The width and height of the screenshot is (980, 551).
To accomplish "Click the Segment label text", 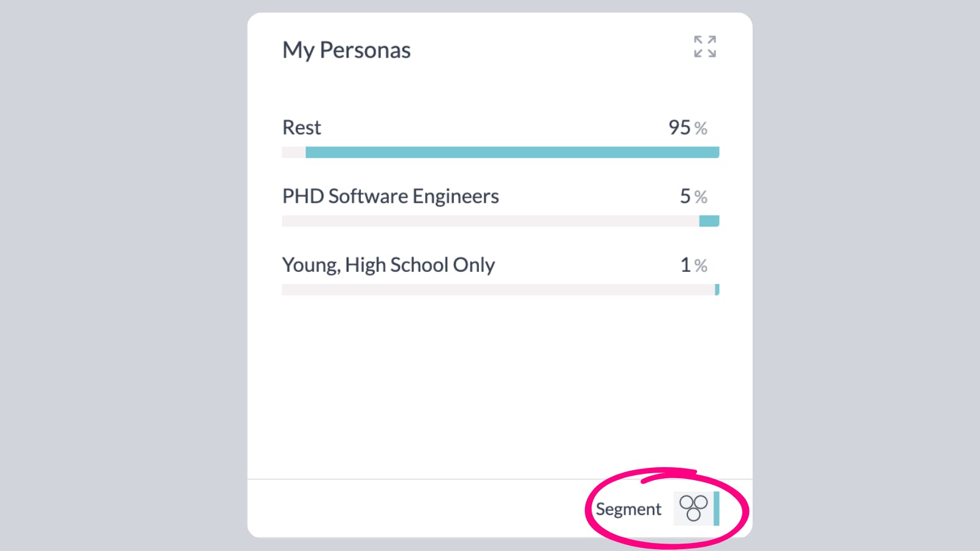I will coord(628,509).
